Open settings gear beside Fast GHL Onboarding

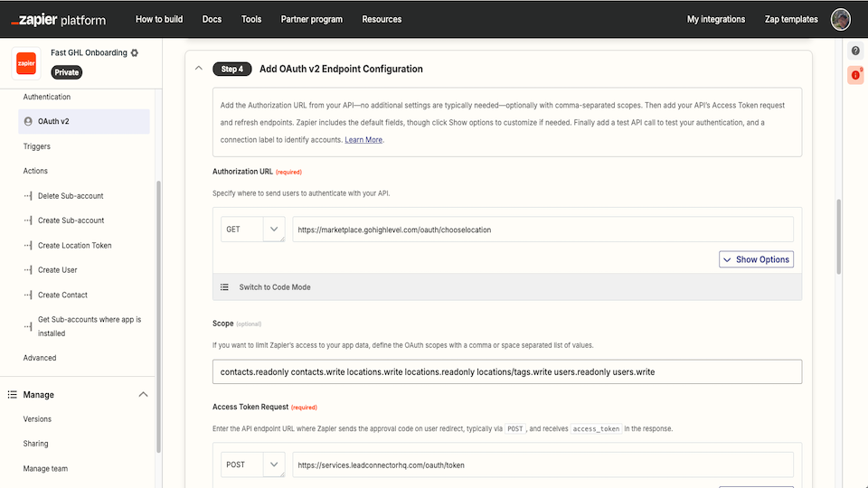[135, 53]
